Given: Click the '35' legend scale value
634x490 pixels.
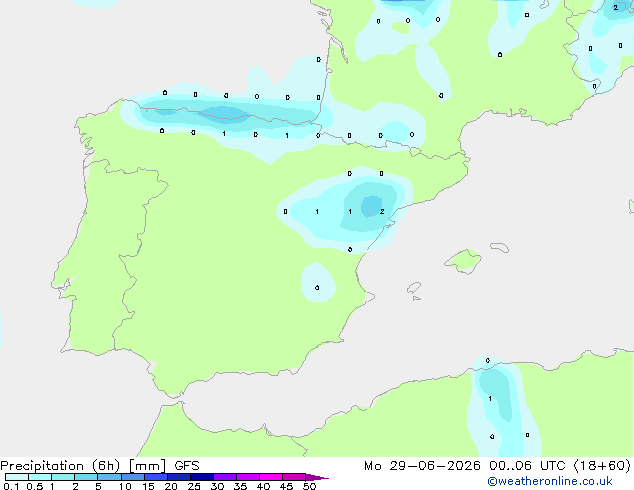Looking at the screenshot, I should tap(240, 486).
